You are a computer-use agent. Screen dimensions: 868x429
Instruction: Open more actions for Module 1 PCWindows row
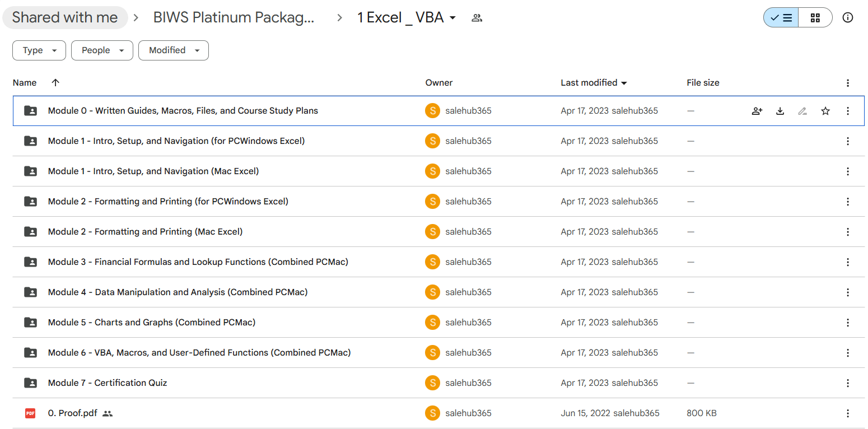coord(848,141)
